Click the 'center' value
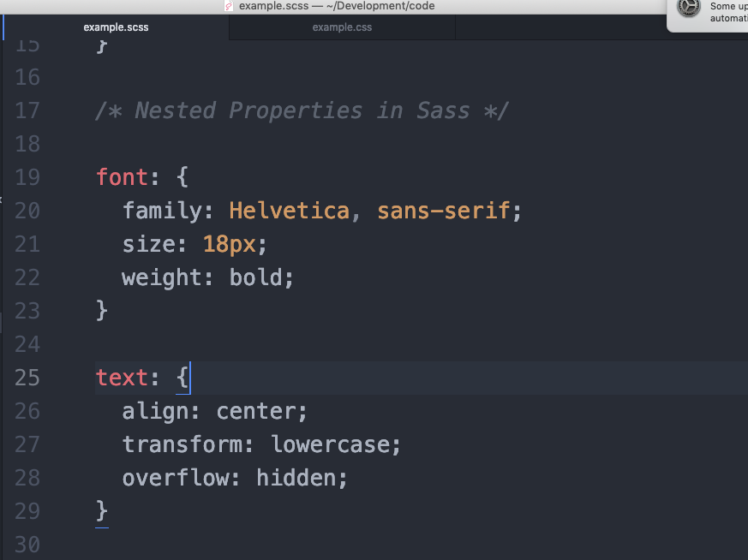748x560 pixels. (255, 411)
